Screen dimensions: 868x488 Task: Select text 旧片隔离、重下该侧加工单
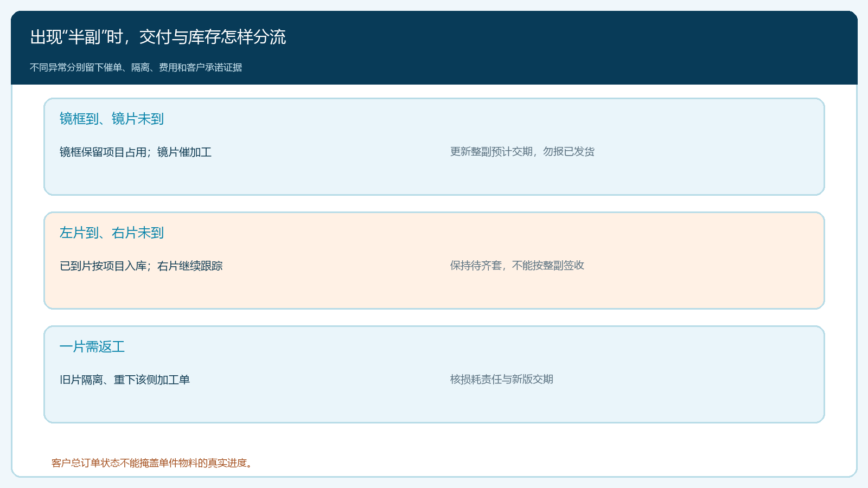pyautogui.click(x=125, y=380)
